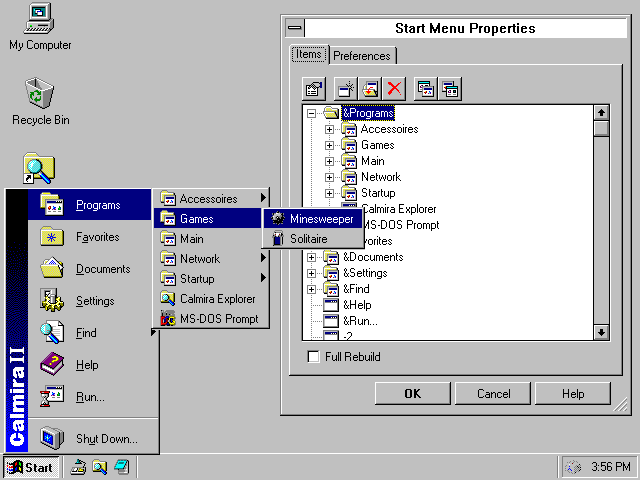Expand the &Find tree node
640x480 pixels.
tap(311, 289)
